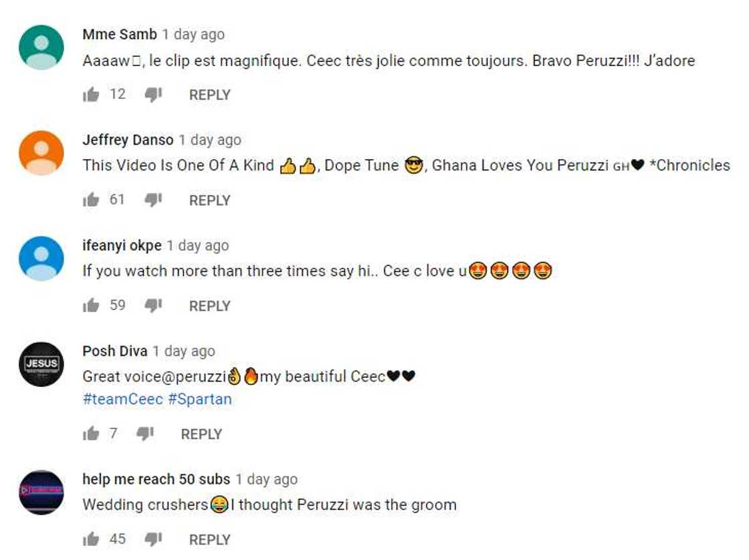749x560 pixels.
Task: Open 'help me reach 50 subs' avatar
Action: 41,493
